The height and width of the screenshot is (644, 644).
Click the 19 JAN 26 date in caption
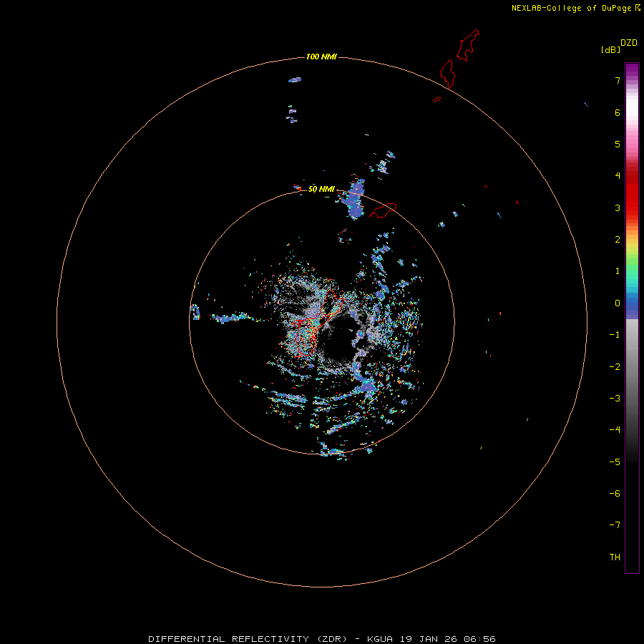click(428, 639)
